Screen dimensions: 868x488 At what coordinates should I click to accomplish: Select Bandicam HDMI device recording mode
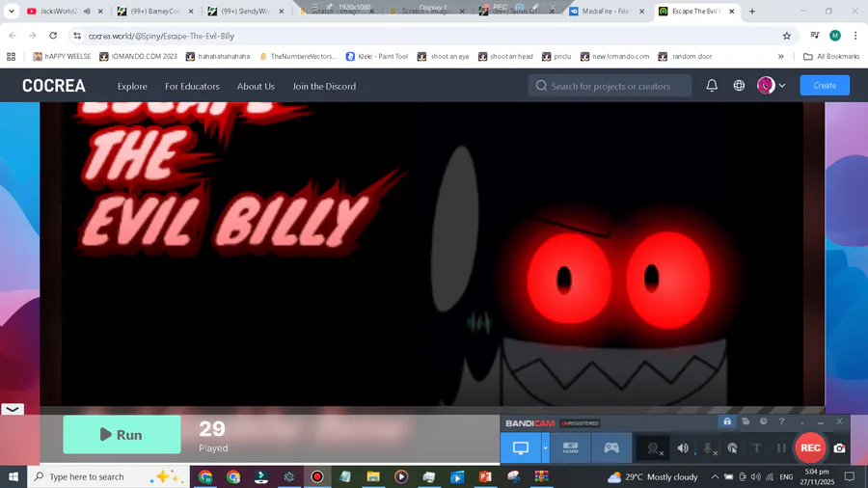[570, 448]
